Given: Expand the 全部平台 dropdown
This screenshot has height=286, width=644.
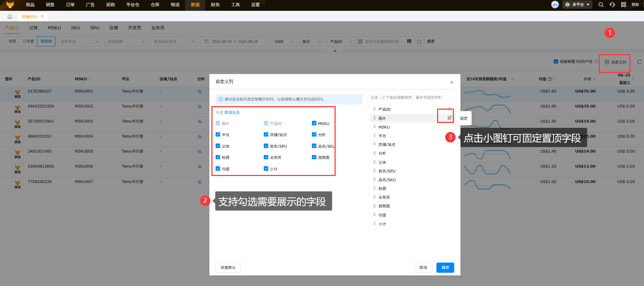Looking at the screenshot, I should click(80, 42).
